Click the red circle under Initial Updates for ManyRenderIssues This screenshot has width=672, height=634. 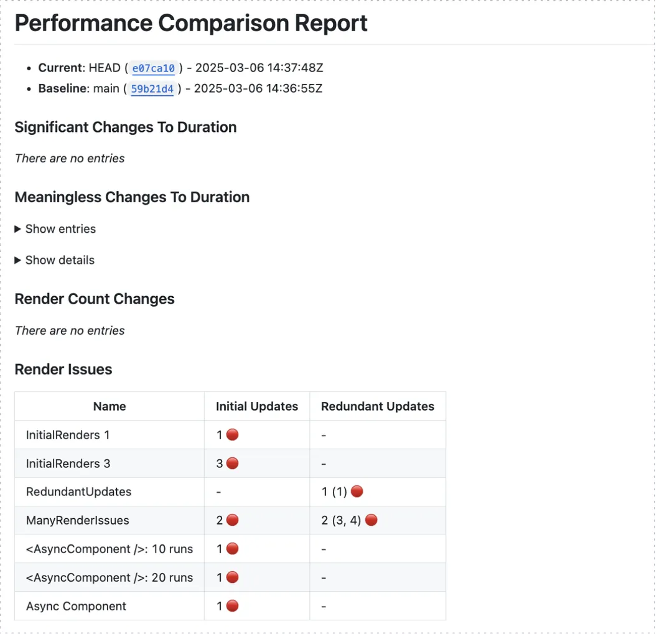[x=231, y=520]
